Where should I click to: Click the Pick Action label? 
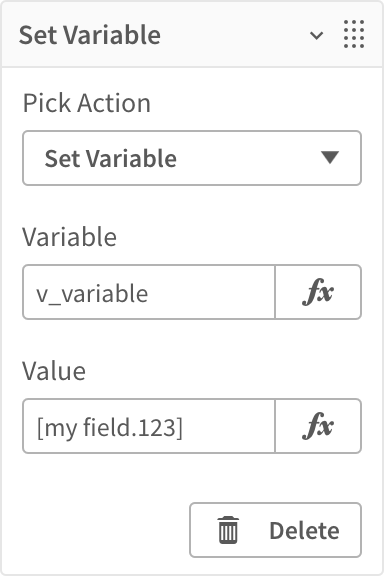pos(87,103)
